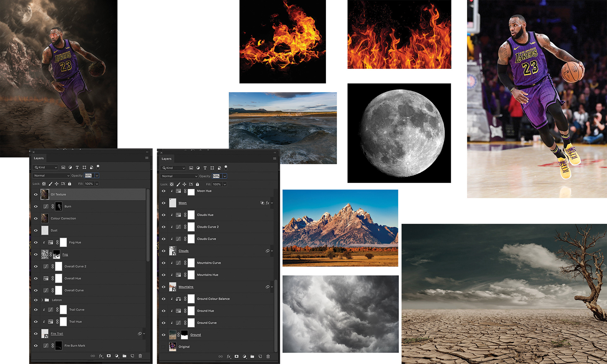Image resolution: width=607 pixels, height=364 pixels.
Task: Lock all padlock icon in right Layers panel
Action: (197, 185)
